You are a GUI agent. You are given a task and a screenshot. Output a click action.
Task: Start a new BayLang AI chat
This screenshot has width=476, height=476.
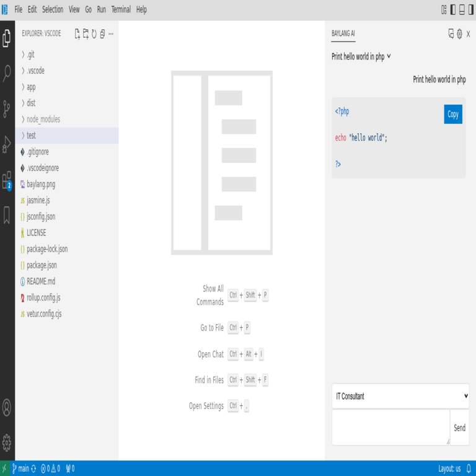(451, 34)
